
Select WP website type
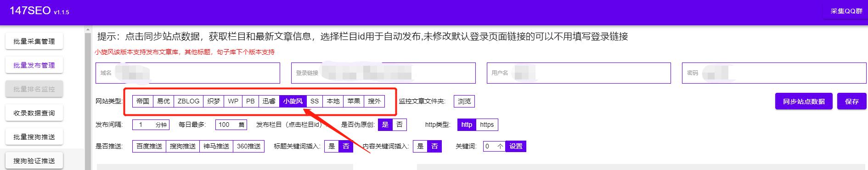pos(233,101)
